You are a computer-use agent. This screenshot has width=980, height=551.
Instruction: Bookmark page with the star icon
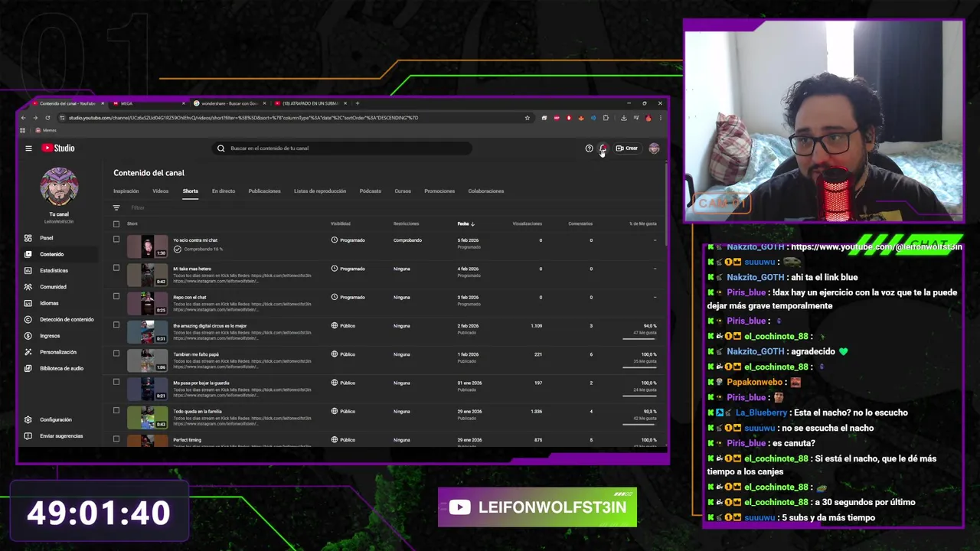(527, 118)
